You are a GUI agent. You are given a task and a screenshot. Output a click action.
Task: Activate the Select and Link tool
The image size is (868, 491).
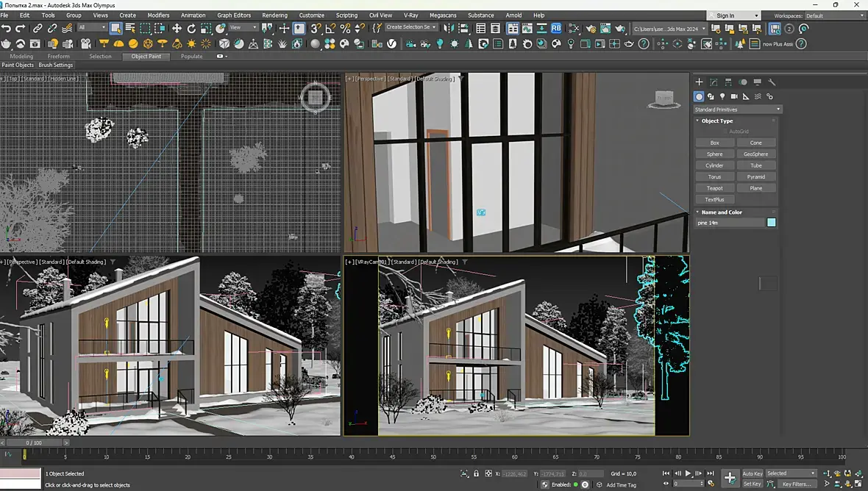click(x=38, y=28)
